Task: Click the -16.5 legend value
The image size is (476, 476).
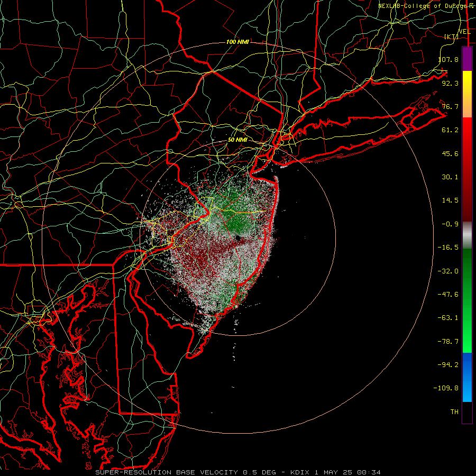Action: [x=448, y=248]
